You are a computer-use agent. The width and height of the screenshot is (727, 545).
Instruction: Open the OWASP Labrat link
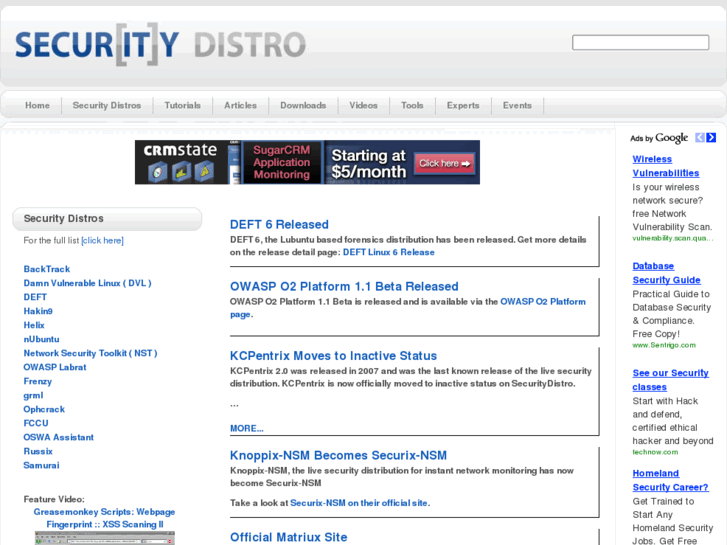coord(55,367)
